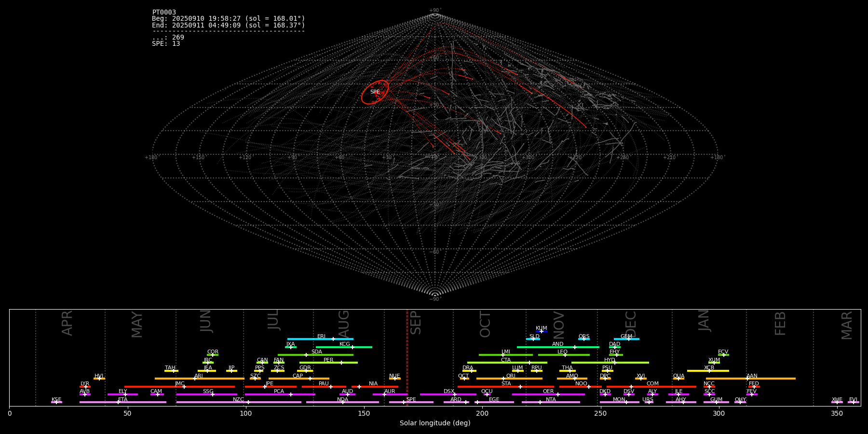Select the CAP shower label

[x=298, y=376]
